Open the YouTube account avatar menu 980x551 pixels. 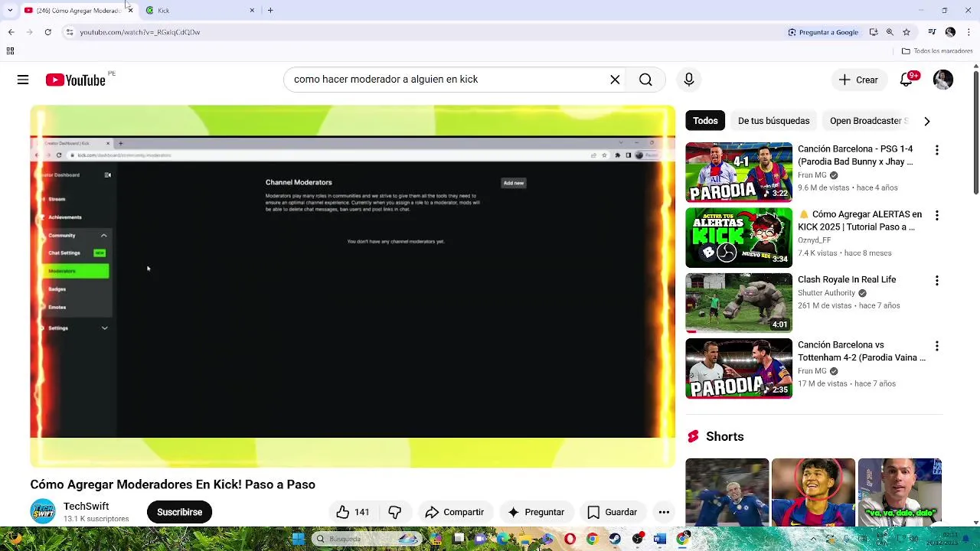[943, 80]
